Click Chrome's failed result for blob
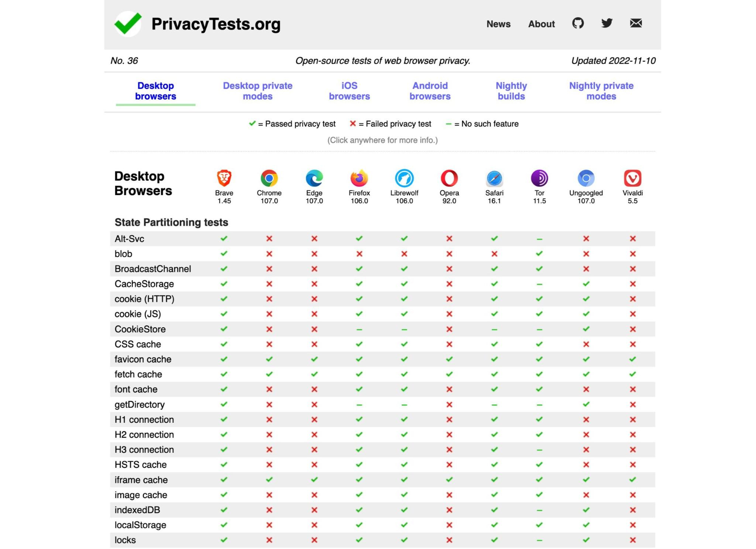Screen dimensions: 756x549 269,254
